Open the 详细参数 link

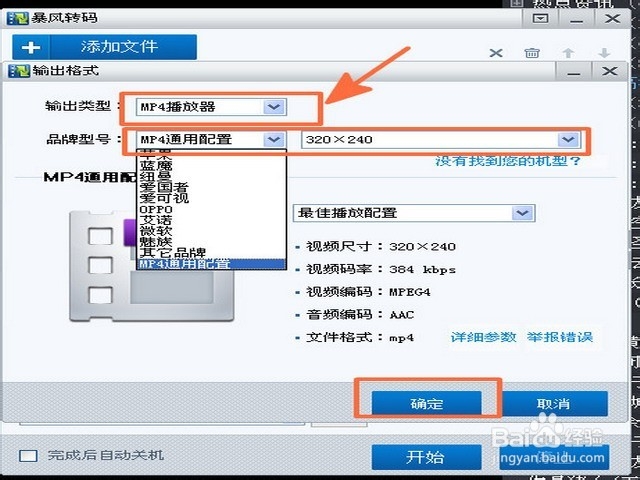coord(483,337)
